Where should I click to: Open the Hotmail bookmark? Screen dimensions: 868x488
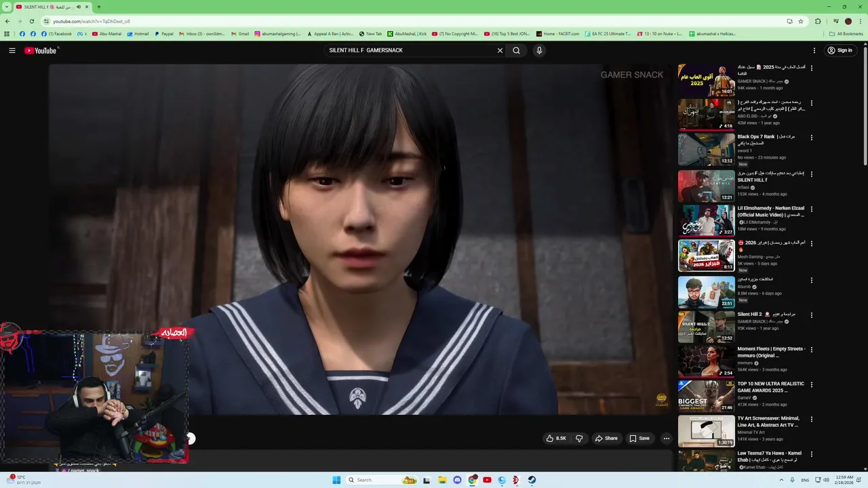(138, 34)
